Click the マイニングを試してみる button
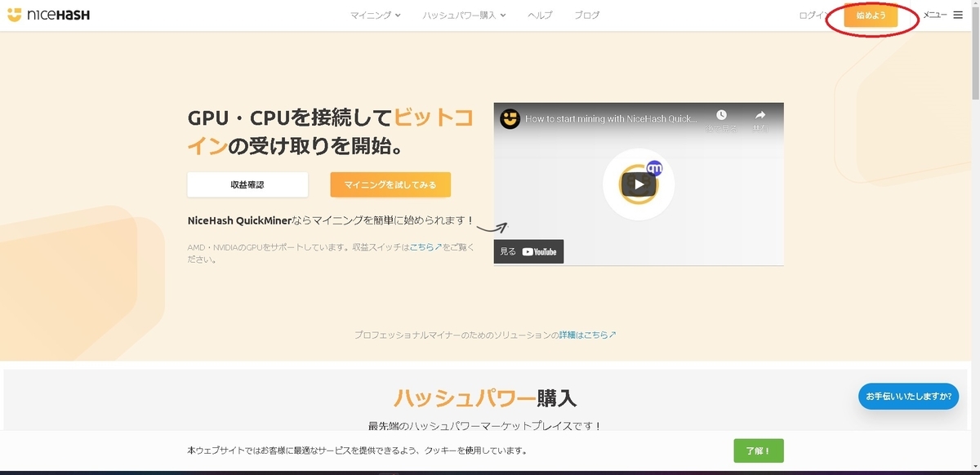Image resolution: width=980 pixels, height=475 pixels. point(390,184)
